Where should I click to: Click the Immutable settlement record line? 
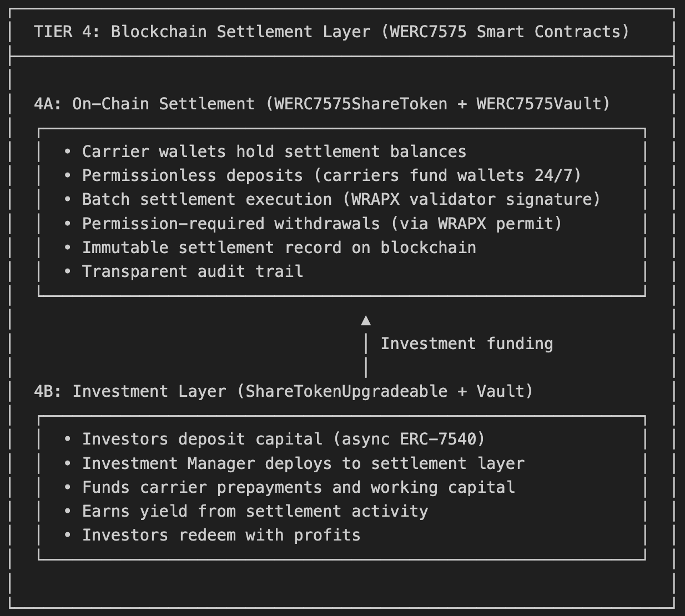(279, 248)
